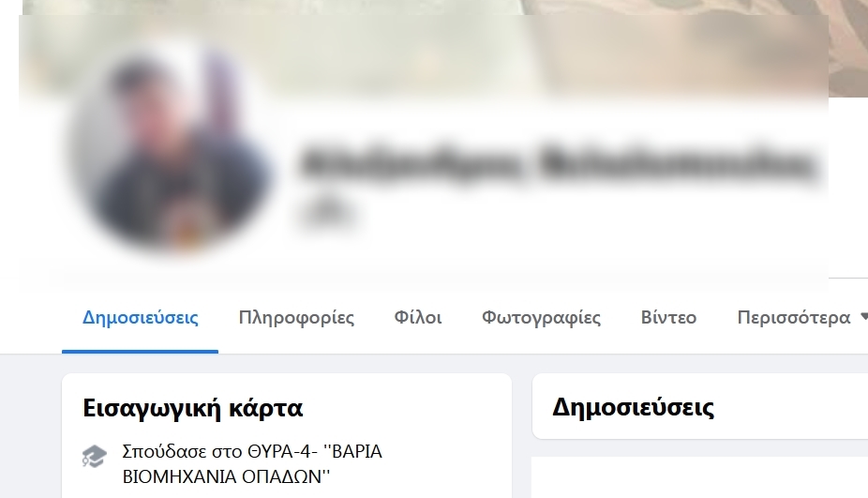
Task: Click the Εισαγωγική κάρτα heading
Action: [193, 408]
